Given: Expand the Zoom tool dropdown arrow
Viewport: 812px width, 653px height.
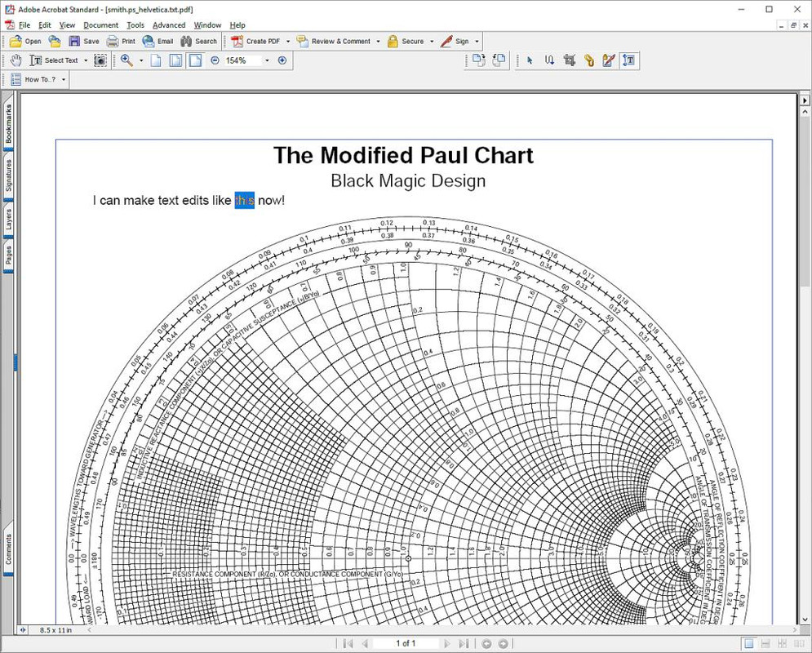Looking at the screenshot, I should coord(141,60).
